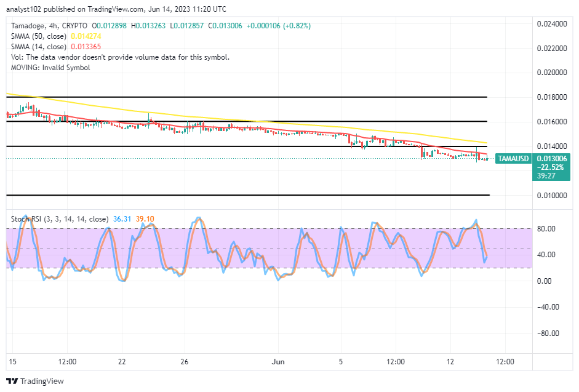
Task: Click the Stoch RSI indicator title
Action: tap(60, 219)
